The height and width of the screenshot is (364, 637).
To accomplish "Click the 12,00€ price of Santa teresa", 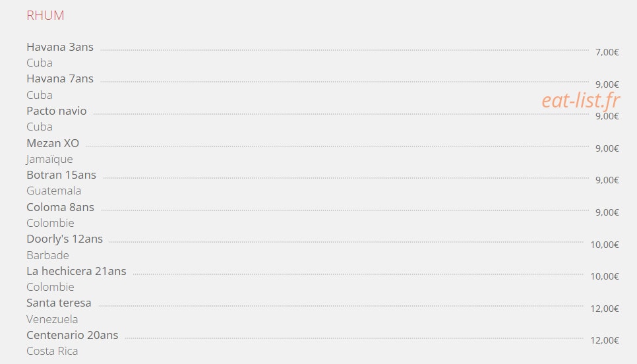I will coord(605,309).
